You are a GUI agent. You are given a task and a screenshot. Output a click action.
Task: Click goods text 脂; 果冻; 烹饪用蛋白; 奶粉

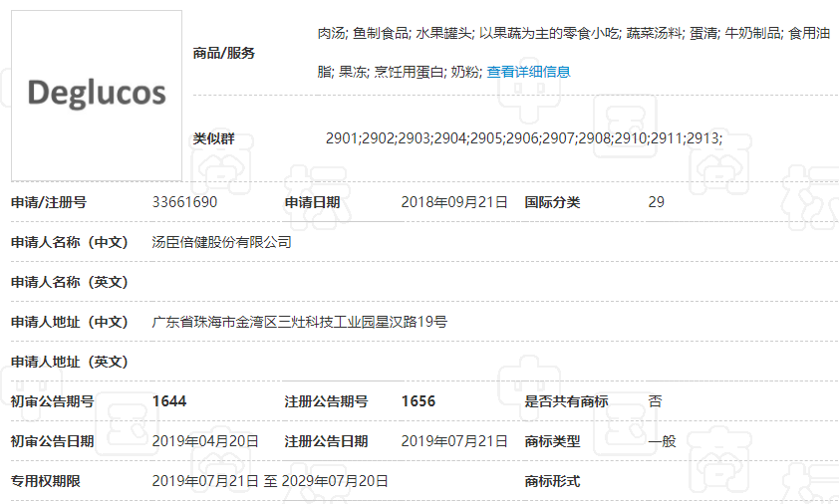point(400,72)
